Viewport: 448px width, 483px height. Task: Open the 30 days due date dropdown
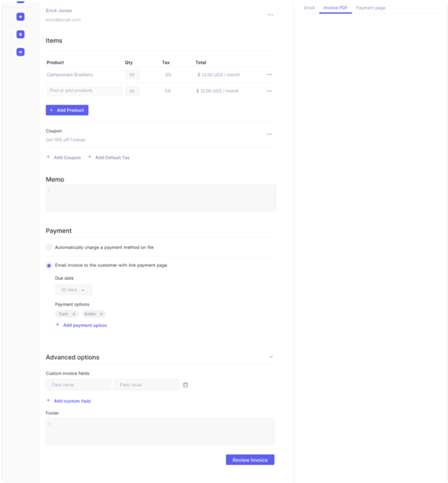click(74, 289)
